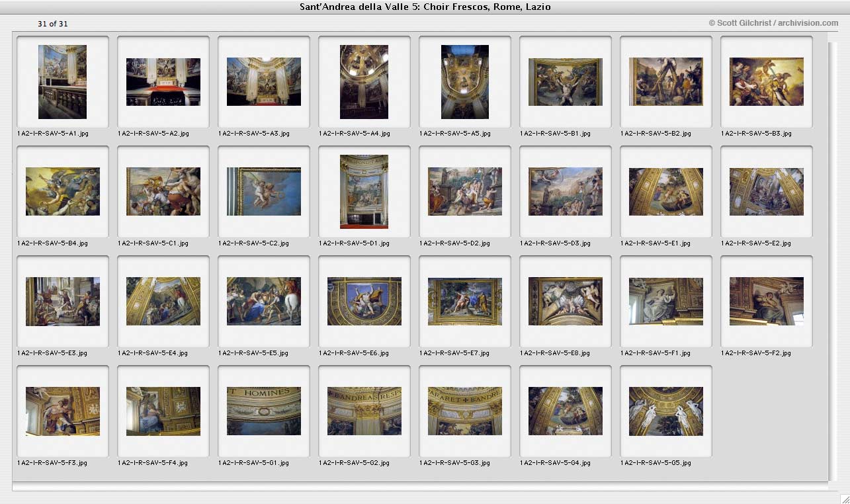View thumbnail 1A2-I-R-SAV-5-A5.jpg
Screen dimensions: 850x504
[x=465, y=82]
